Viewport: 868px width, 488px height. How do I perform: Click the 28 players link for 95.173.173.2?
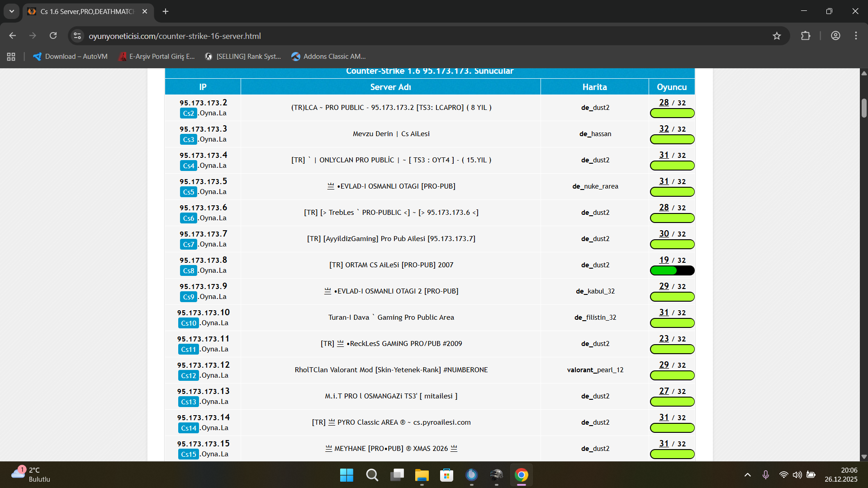click(664, 103)
